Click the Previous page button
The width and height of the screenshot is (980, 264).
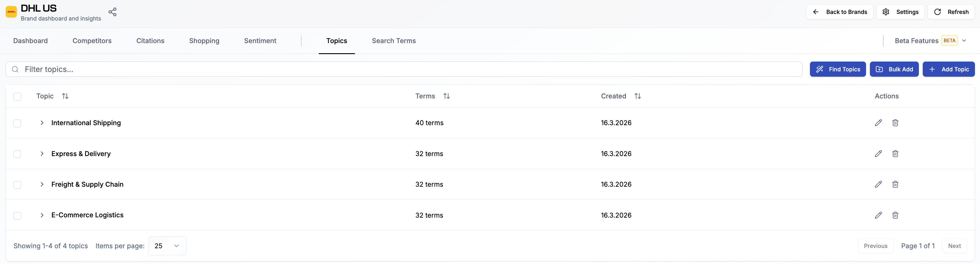click(875, 246)
